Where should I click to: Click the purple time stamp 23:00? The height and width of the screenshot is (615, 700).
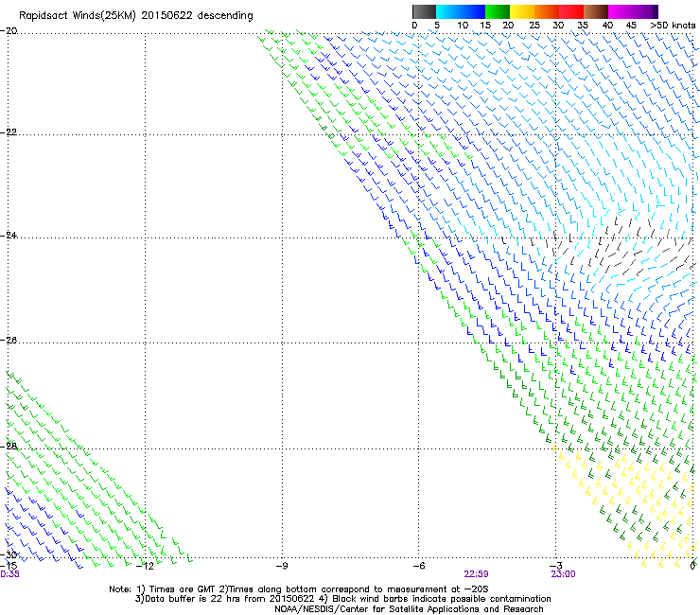(563, 574)
